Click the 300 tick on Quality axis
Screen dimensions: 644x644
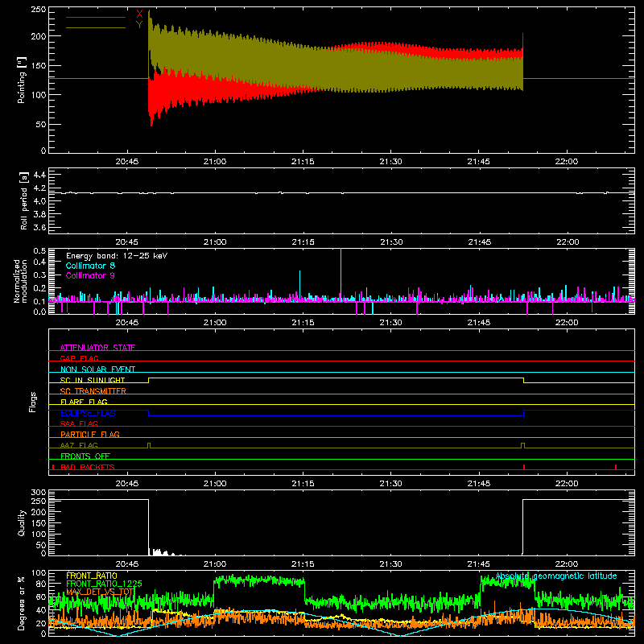(x=38, y=493)
